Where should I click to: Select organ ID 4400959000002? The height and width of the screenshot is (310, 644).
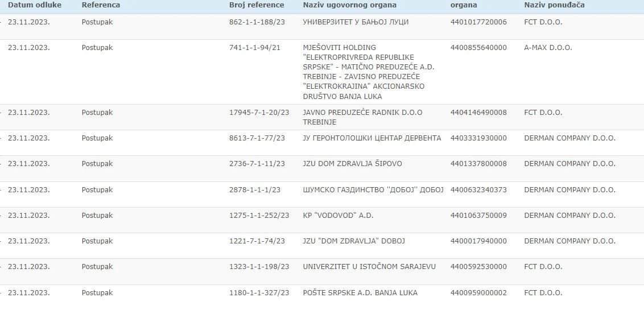pos(478,293)
